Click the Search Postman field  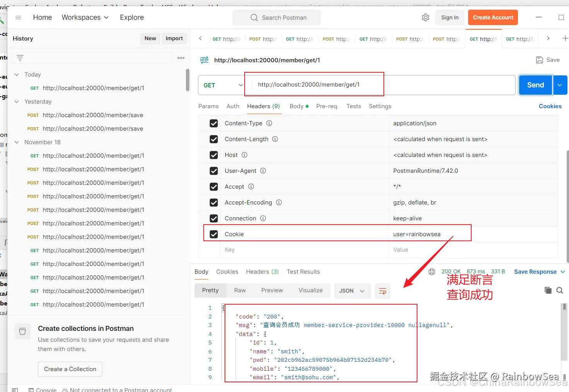277,17
